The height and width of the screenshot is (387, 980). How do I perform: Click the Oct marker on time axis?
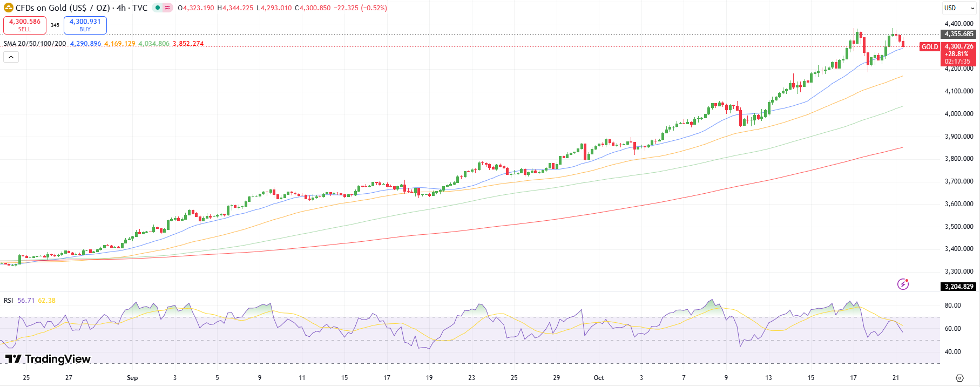[599, 378]
